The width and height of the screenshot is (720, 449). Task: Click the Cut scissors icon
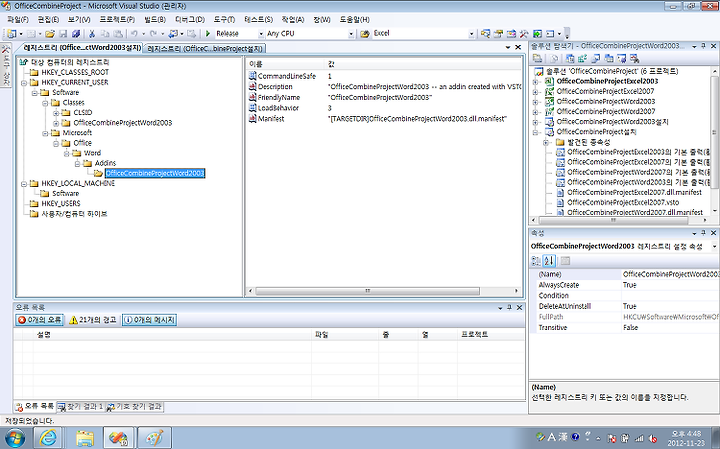(x=92, y=34)
